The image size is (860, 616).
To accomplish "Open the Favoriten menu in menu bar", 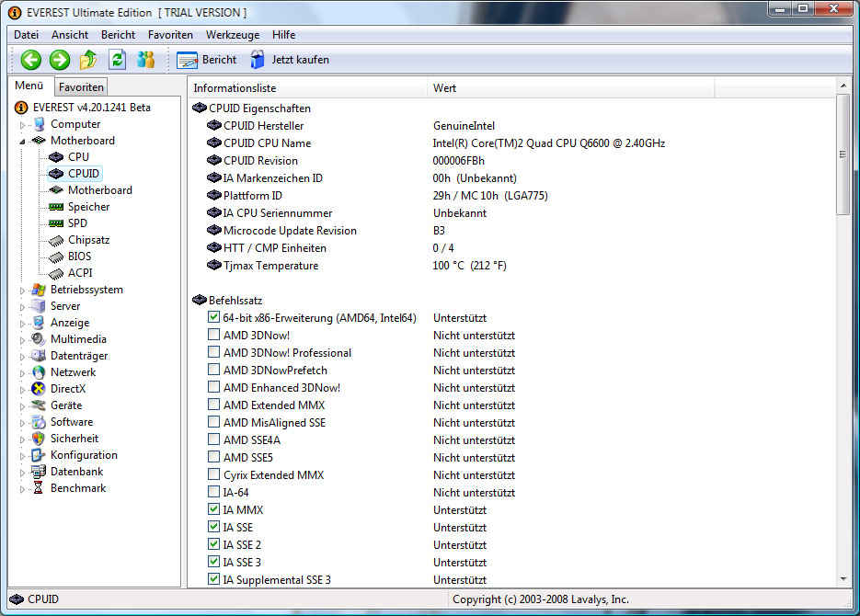I will (x=170, y=35).
